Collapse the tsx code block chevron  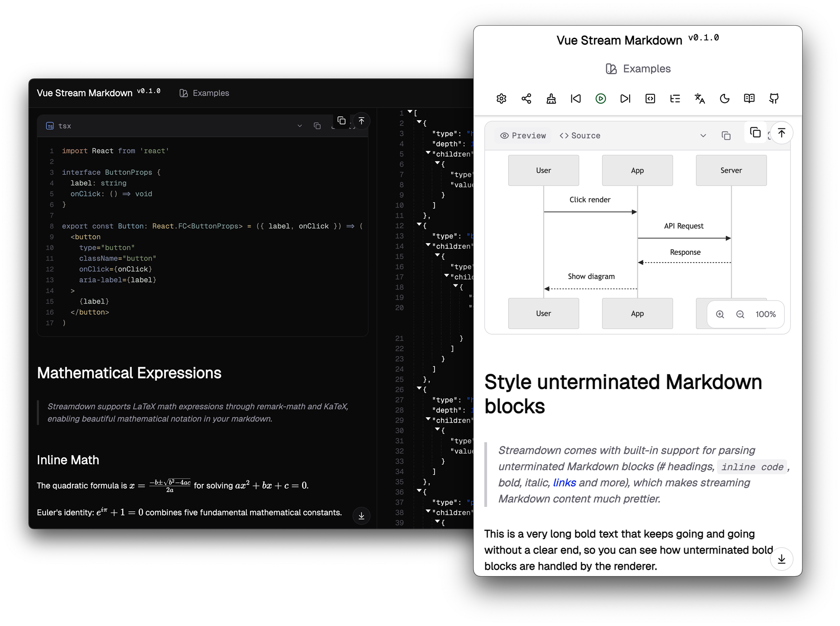[300, 126]
